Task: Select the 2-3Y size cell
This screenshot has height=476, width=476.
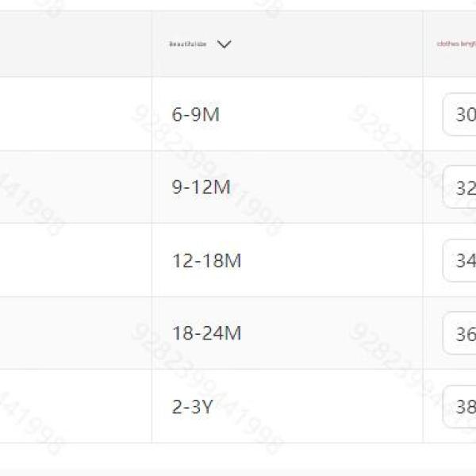Action: (193, 407)
